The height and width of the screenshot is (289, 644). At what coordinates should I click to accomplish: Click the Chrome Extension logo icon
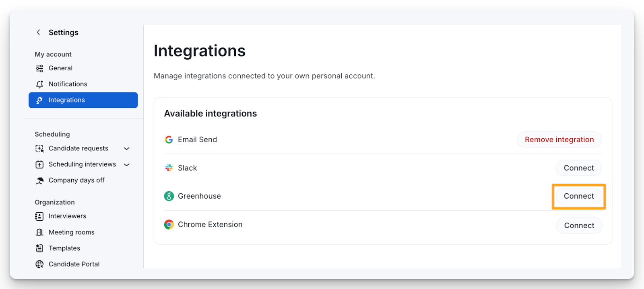[169, 225]
